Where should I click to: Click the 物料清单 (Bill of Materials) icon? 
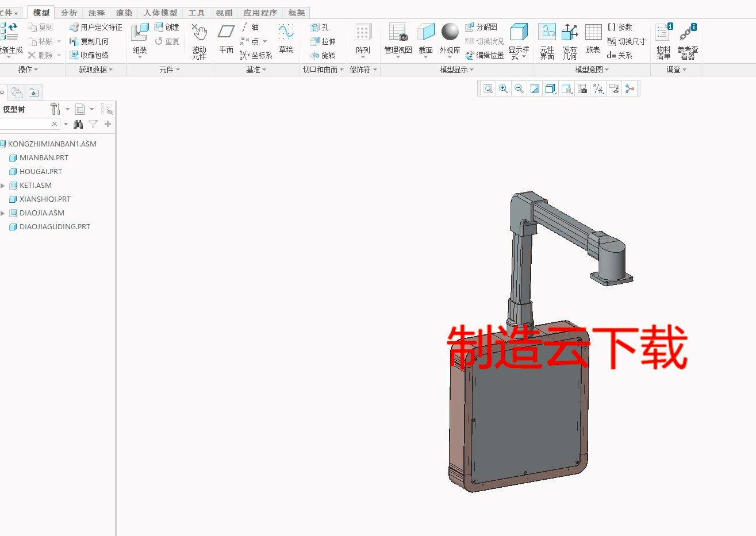point(662,40)
